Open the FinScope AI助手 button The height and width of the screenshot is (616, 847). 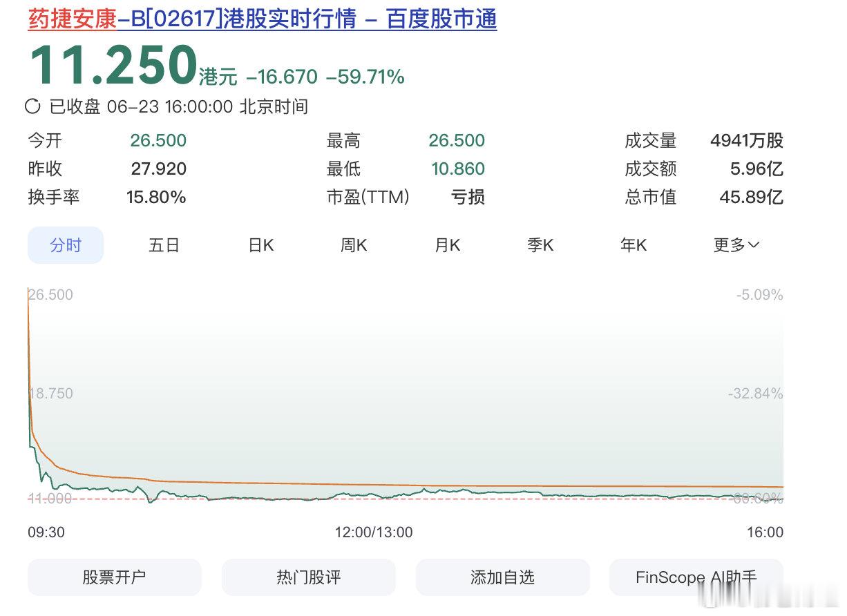click(x=696, y=577)
